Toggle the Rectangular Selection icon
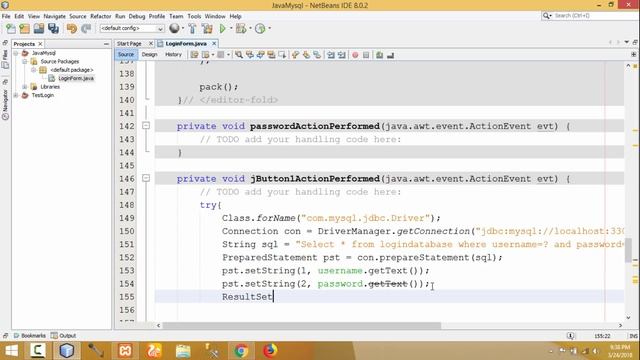Image resolution: width=640 pixels, height=360 pixels. pos(282,55)
